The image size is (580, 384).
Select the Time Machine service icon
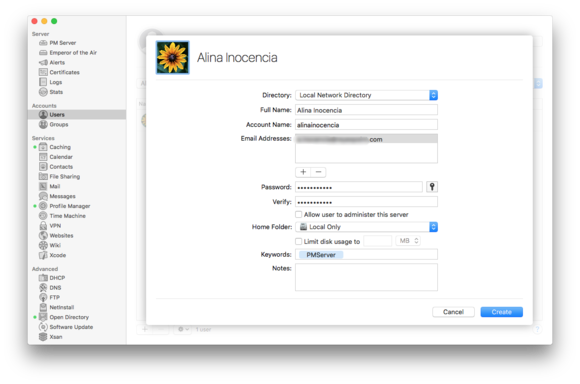43,216
